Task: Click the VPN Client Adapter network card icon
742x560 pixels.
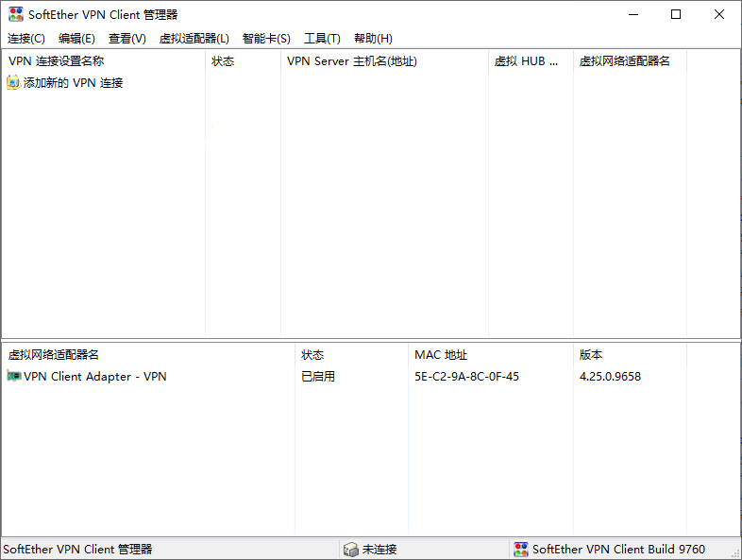Action: 14,376
